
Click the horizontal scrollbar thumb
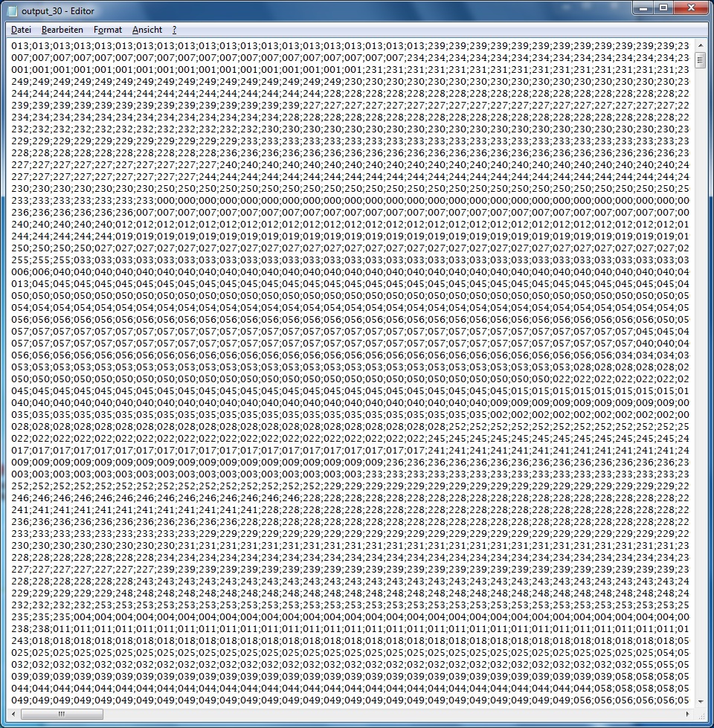62,714
